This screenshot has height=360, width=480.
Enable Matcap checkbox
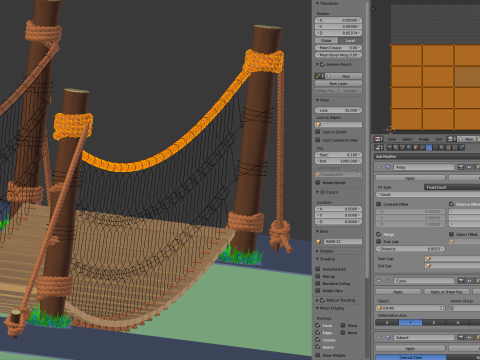pos(318,276)
